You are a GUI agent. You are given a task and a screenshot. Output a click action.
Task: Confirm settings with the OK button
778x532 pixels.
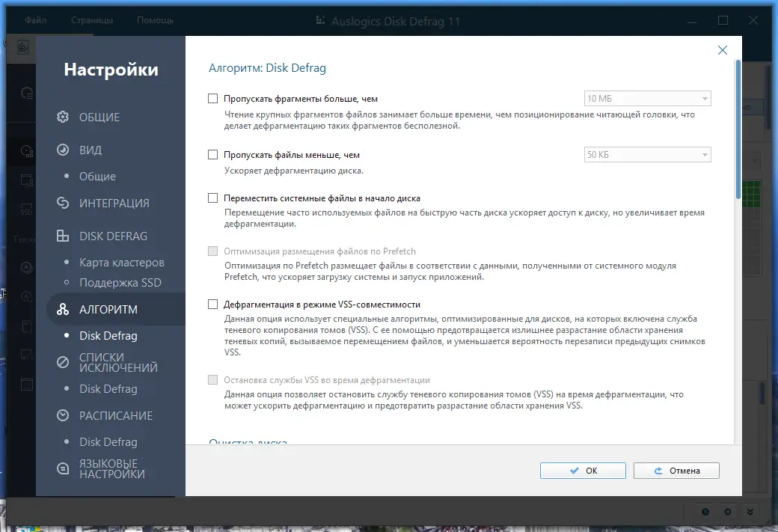[583, 471]
